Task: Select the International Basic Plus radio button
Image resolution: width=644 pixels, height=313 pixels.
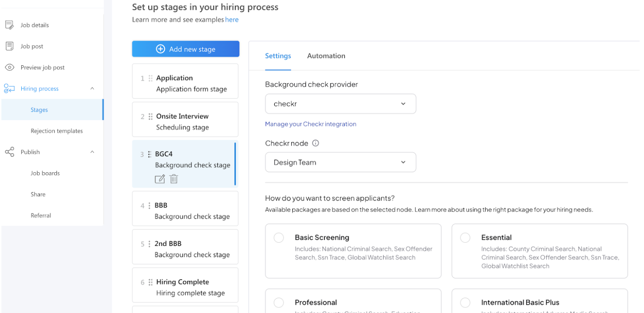Action: click(x=465, y=302)
